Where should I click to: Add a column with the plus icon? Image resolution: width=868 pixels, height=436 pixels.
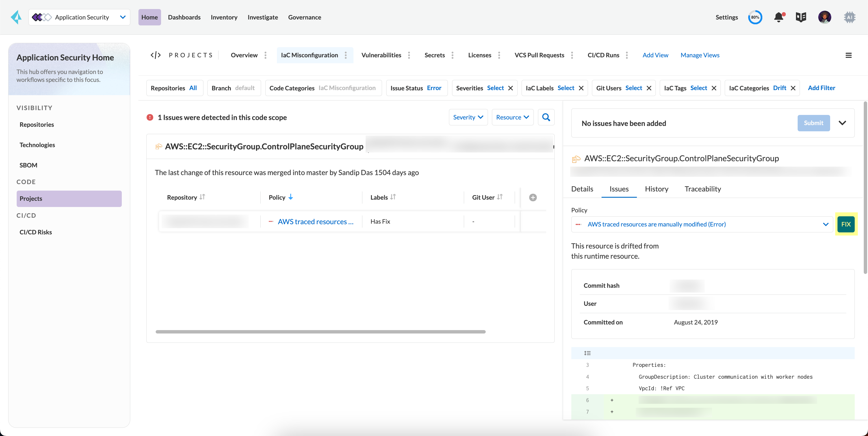click(533, 197)
